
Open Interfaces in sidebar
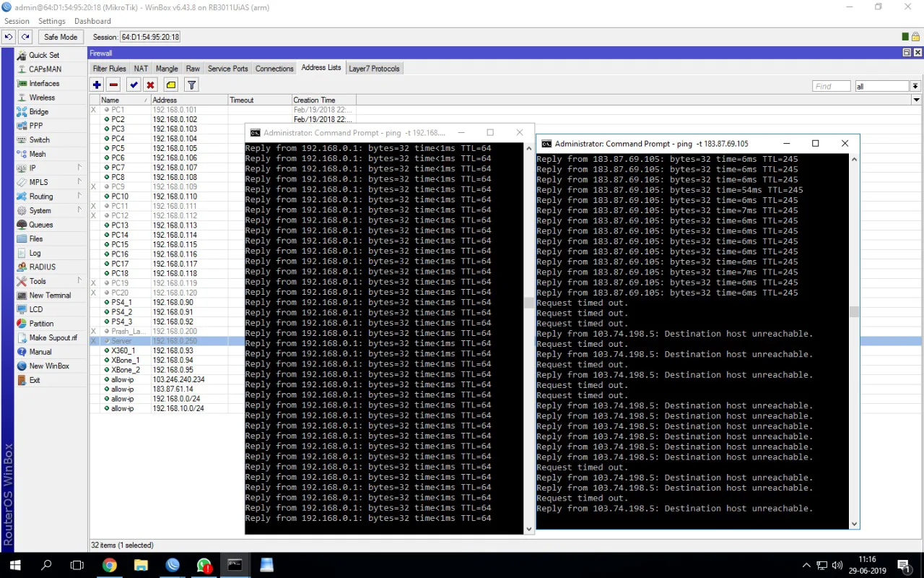coord(44,83)
